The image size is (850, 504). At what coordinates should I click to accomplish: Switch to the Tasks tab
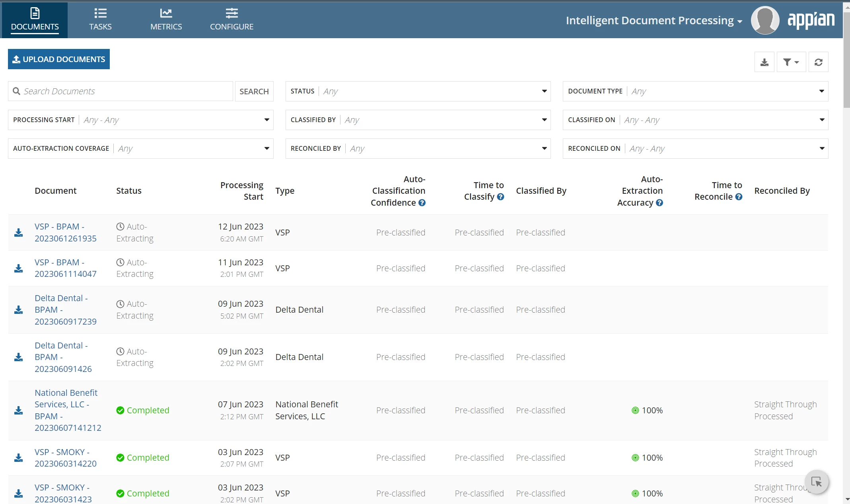pos(100,20)
